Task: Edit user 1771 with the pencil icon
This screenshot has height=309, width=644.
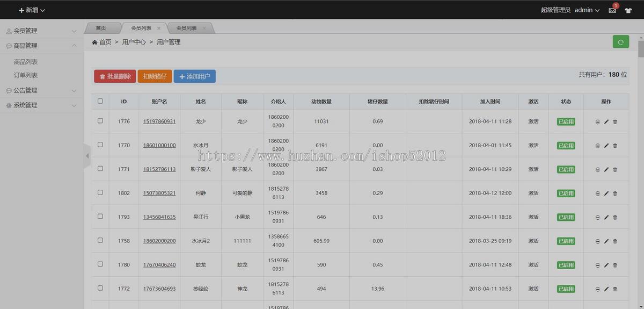Action: 606,169
